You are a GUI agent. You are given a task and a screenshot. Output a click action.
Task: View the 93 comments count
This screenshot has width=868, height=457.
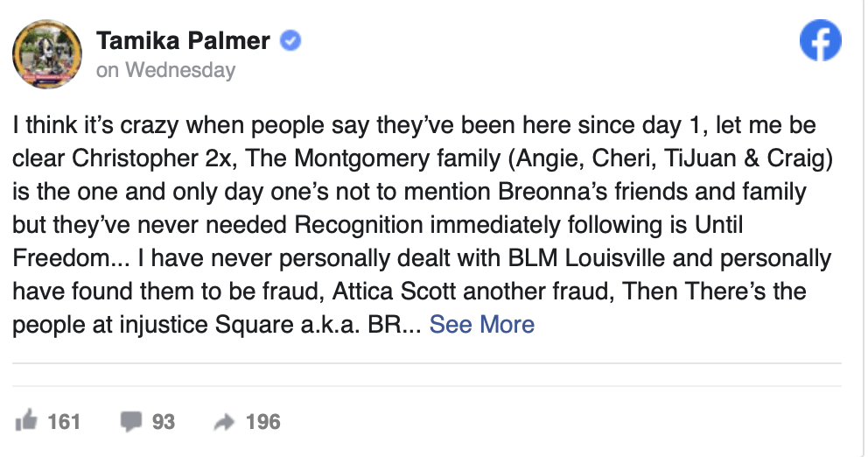tap(164, 422)
